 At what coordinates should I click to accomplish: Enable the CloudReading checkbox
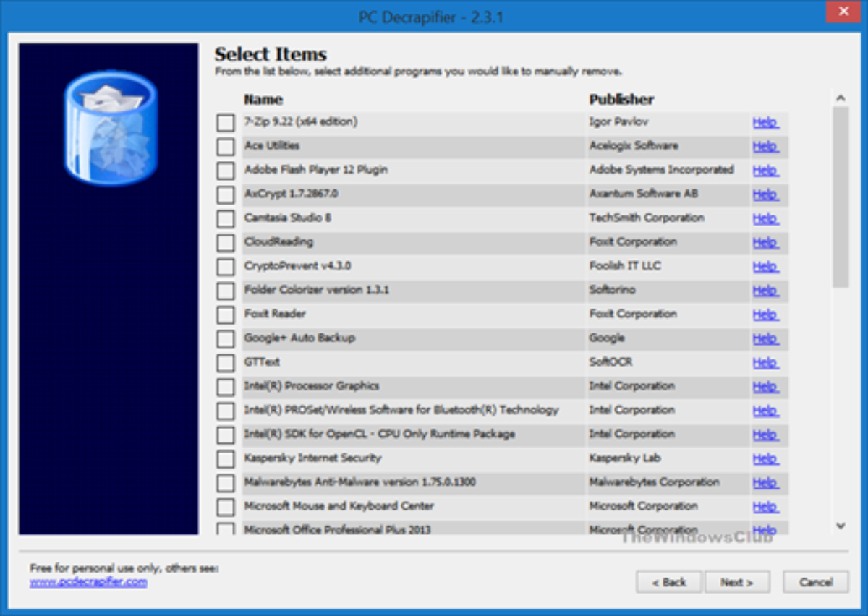(226, 243)
